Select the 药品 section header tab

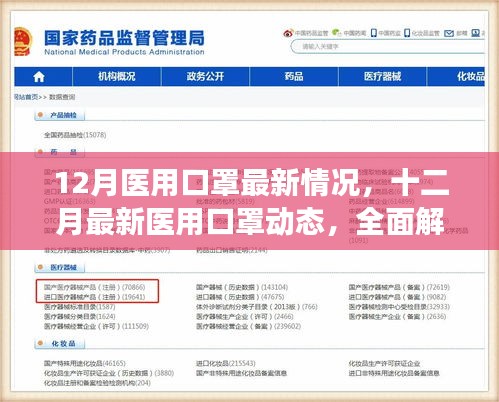[60, 152]
